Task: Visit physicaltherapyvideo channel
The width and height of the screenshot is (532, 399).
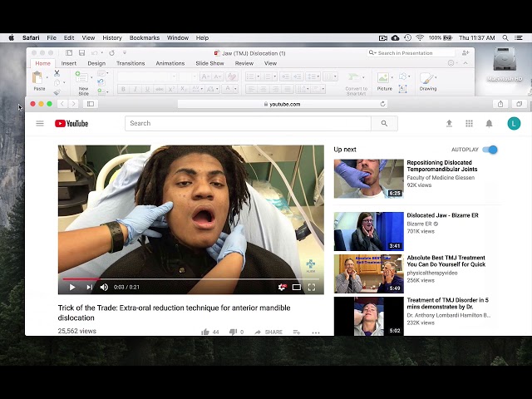Action: pyautogui.click(x=432, y=273)
